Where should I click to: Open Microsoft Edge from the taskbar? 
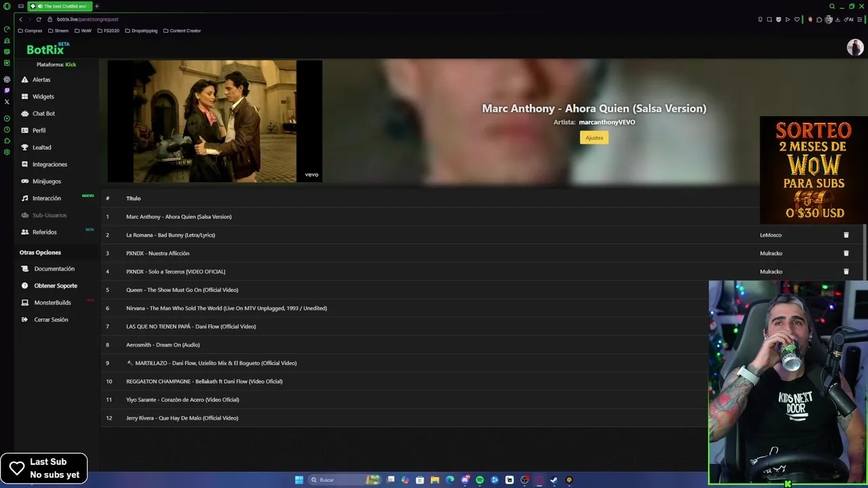[x=450, y=480]
